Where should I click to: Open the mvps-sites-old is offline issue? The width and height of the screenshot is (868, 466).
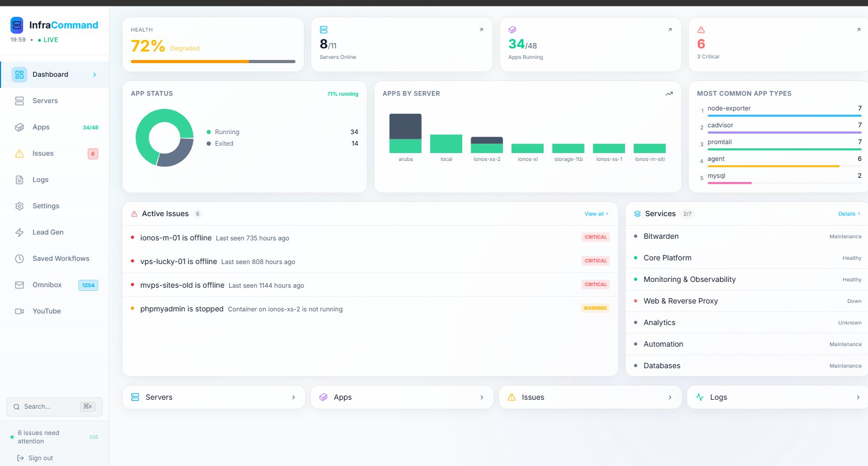(370, 285)
